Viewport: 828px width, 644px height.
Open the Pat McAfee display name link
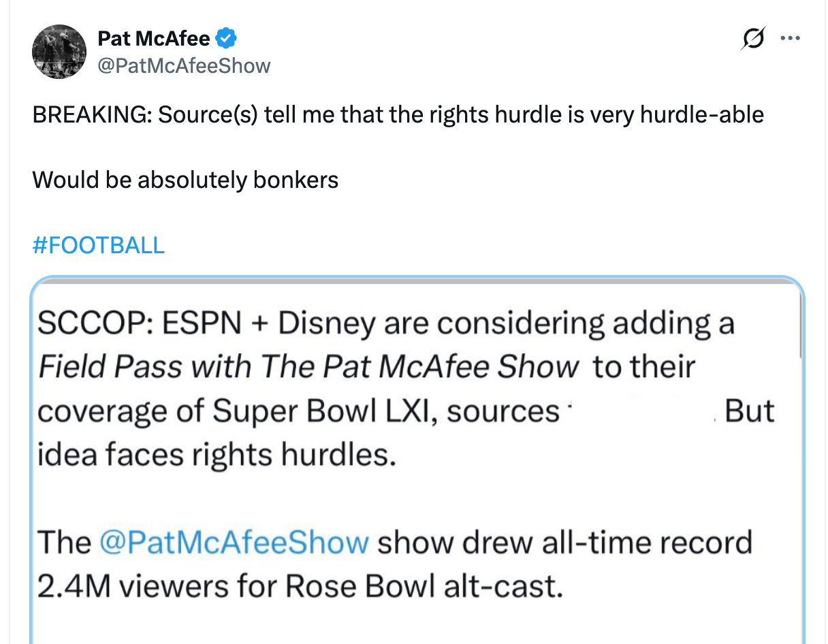tap(154, 39)
